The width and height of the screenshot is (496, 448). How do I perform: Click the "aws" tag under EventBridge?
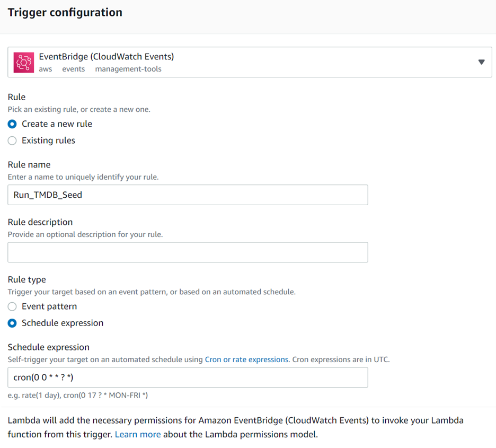pyautogui.click(x=45, y=69)
